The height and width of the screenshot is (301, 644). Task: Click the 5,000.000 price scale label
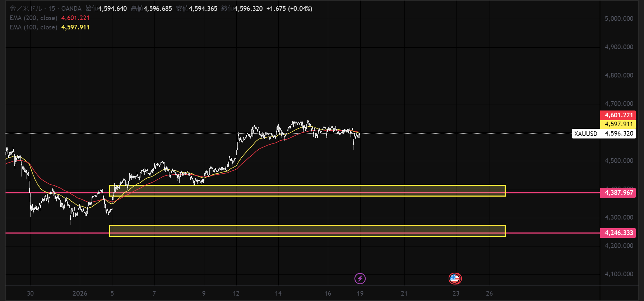click(618, 19)
